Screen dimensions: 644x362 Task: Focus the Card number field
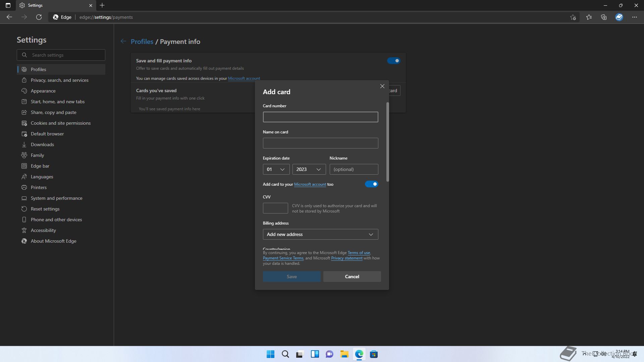click(x=320, y=117)
